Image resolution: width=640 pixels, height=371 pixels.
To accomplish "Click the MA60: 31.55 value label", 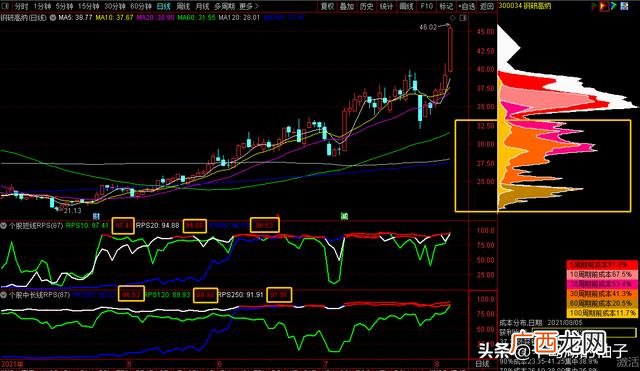I will [196, 18].
